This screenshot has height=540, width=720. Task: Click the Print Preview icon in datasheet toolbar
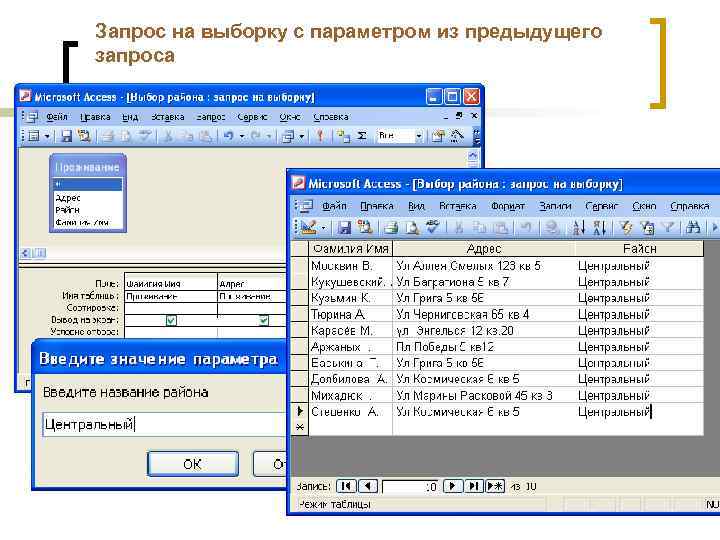coord(412,227)
